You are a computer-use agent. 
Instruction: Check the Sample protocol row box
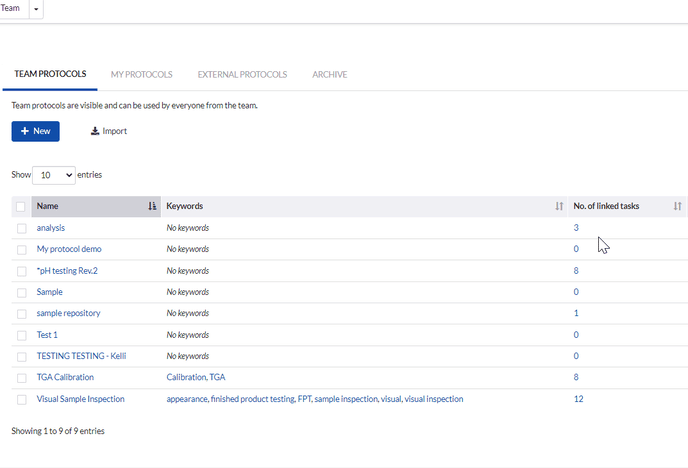click(x=22, y=293)
